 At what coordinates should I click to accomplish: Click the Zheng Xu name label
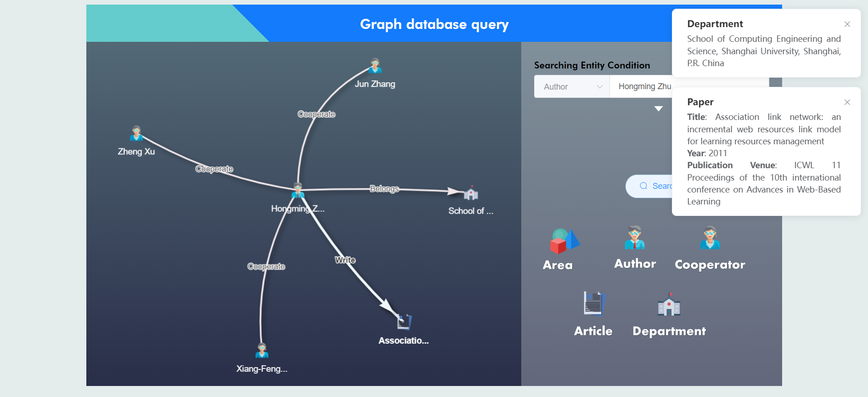click(136, 152)
